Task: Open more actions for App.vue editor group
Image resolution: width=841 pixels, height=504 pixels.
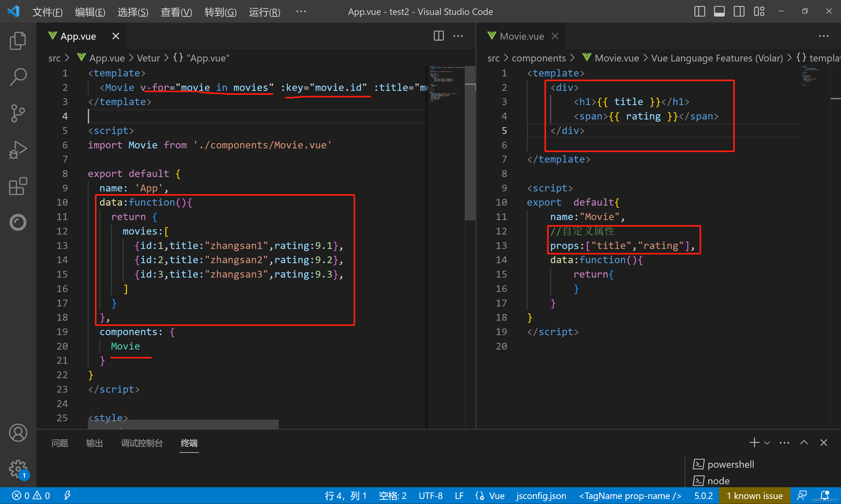Action: [x=458, y=36]
